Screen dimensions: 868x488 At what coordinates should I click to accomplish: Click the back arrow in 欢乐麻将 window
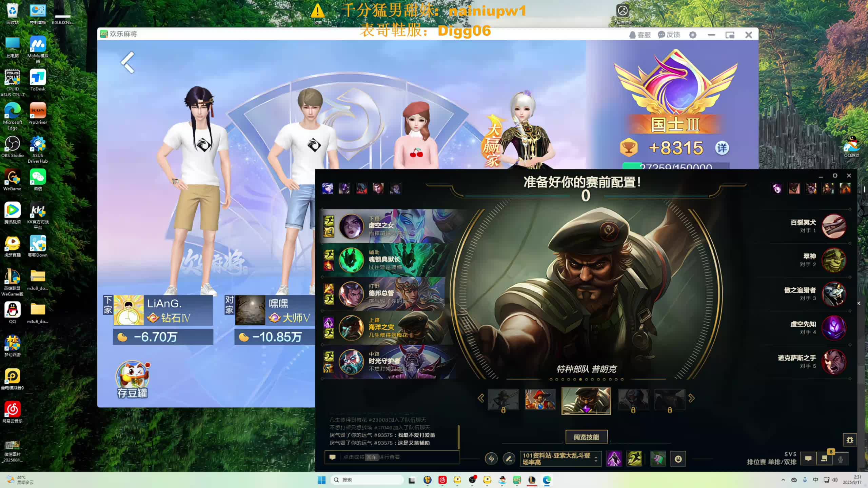pos(128,62)
